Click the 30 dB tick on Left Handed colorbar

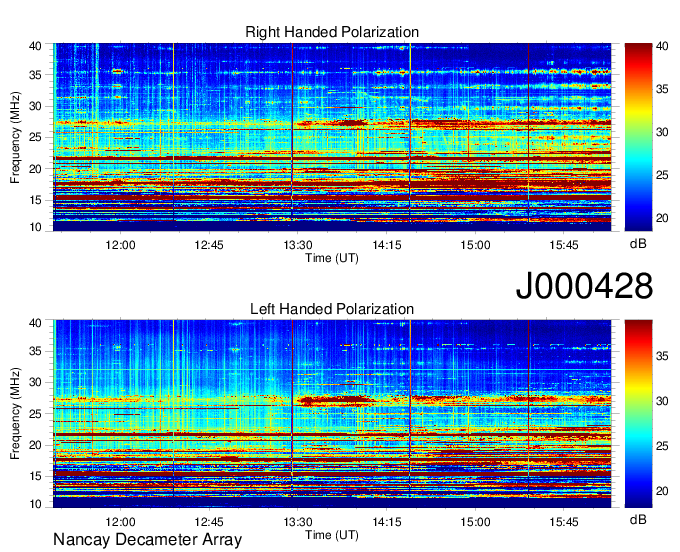[662, 401]
